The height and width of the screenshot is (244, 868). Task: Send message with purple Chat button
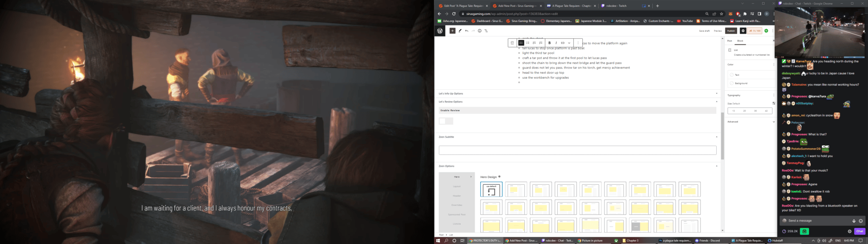(860, 231)
